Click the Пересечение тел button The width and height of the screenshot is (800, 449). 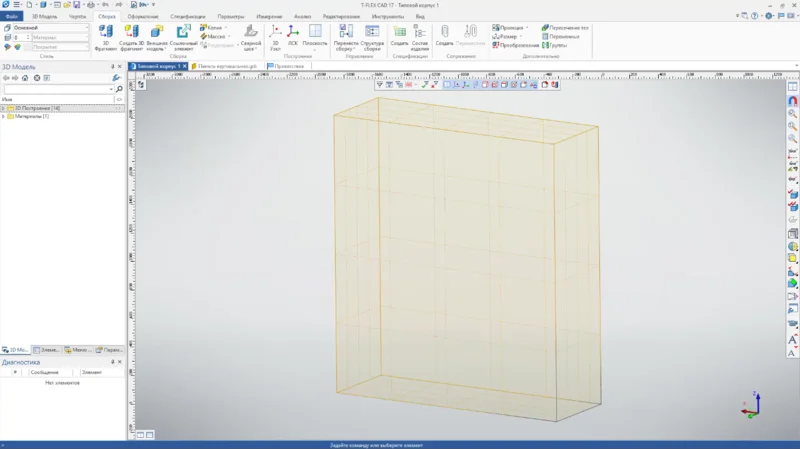pos(565,27)
